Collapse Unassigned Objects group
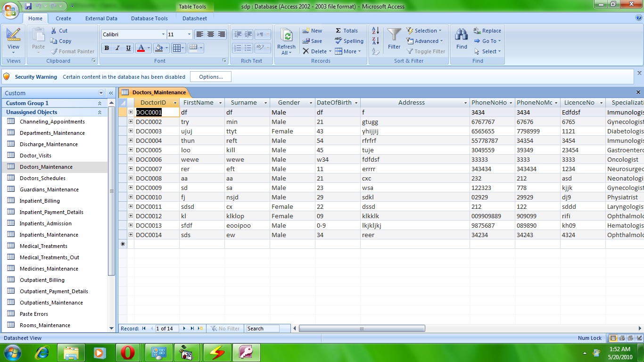The height and width of the screenshot is (362, 644). pyautogui.click(x=99, y=112)
